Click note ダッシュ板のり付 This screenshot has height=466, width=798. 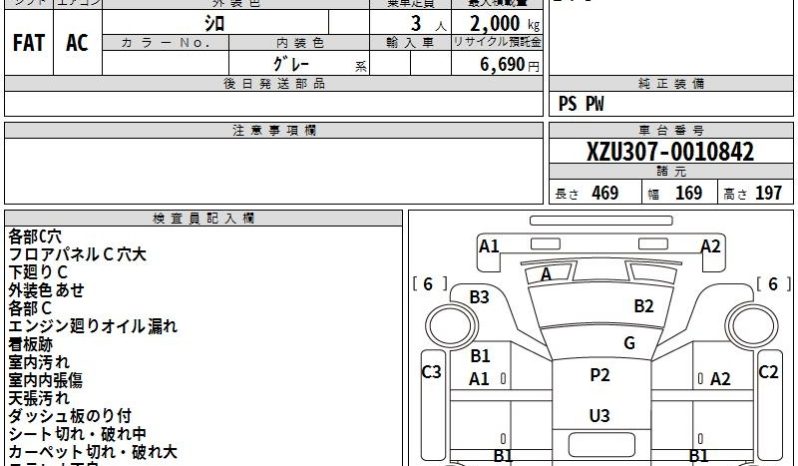pos(70,416)
